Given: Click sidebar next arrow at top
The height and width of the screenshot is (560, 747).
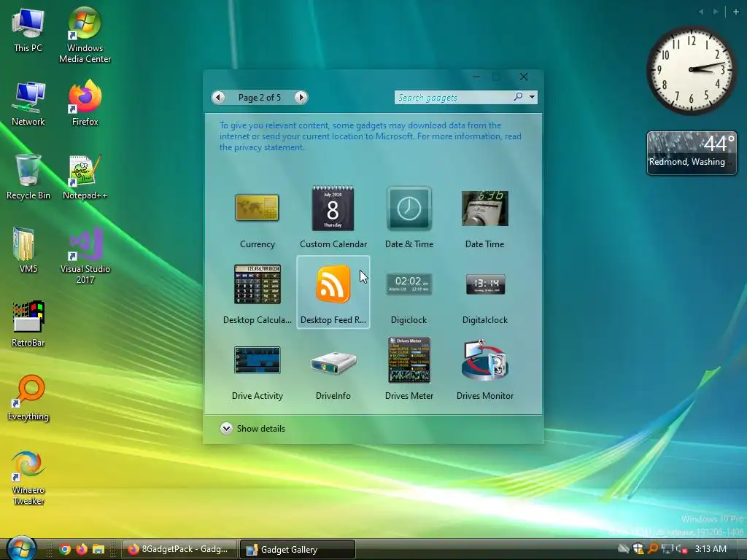Looking at the screenshot, I should pos(716,12).
